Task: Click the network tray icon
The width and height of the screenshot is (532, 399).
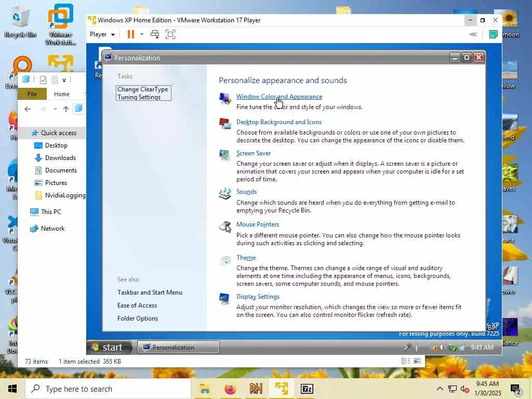Action: click(453, 389)
